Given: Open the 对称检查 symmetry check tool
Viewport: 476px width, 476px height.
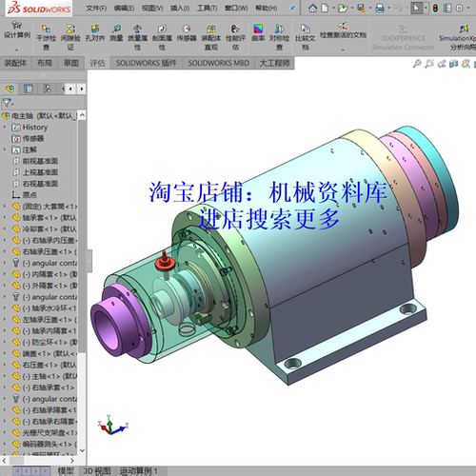Looking at the screenshot, I should (279, 36).
